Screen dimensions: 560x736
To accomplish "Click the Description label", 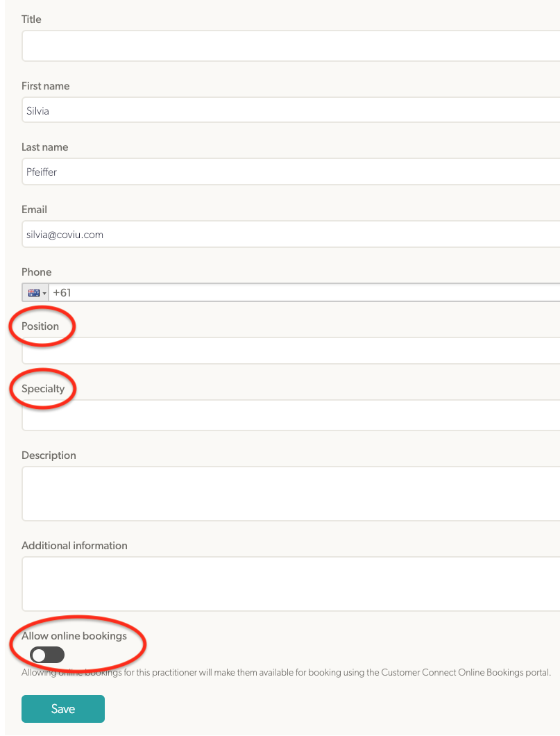I will coord(49,455).
